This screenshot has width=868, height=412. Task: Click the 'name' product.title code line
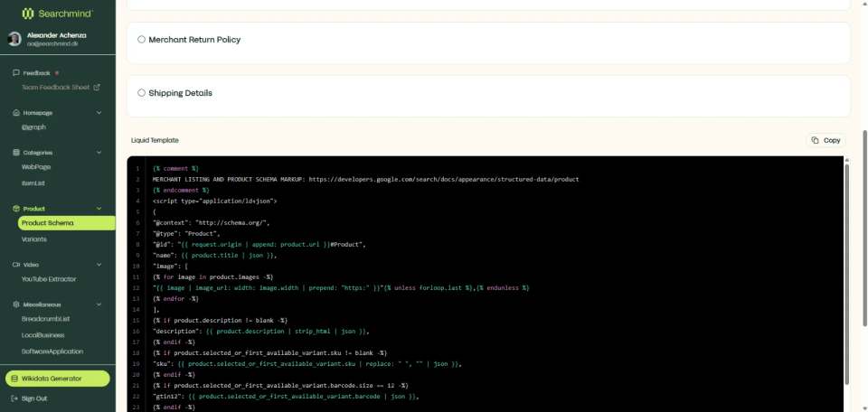(x=215, y=256)
